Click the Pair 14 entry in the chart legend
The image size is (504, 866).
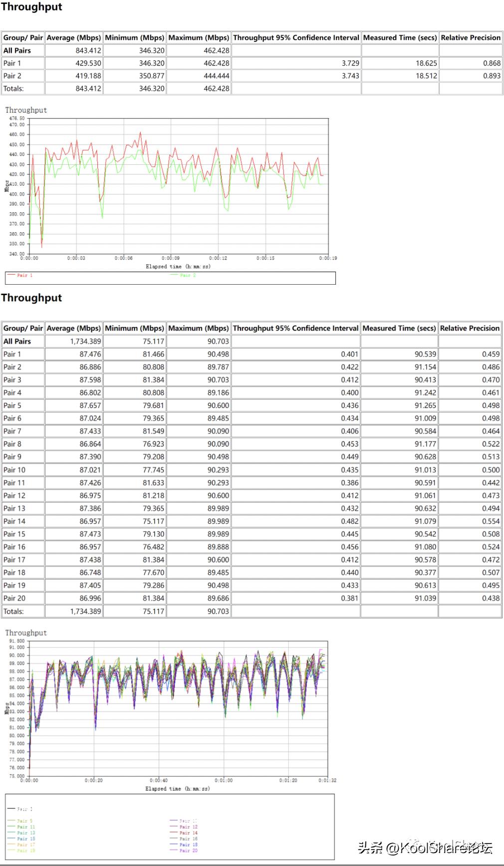184,833
